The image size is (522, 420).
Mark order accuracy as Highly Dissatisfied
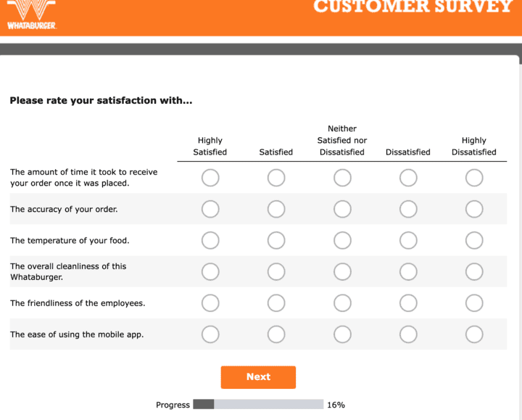pyautogui.click(x=474, y=209)
